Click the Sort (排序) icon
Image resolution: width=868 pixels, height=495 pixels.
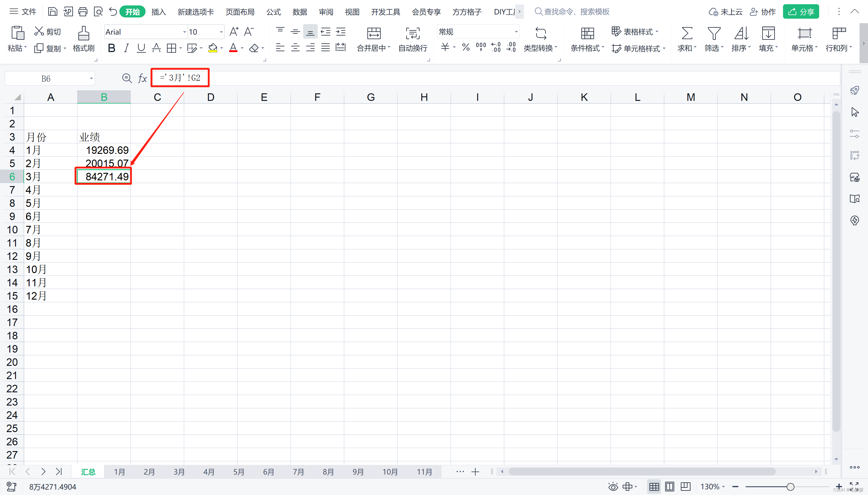741,33
